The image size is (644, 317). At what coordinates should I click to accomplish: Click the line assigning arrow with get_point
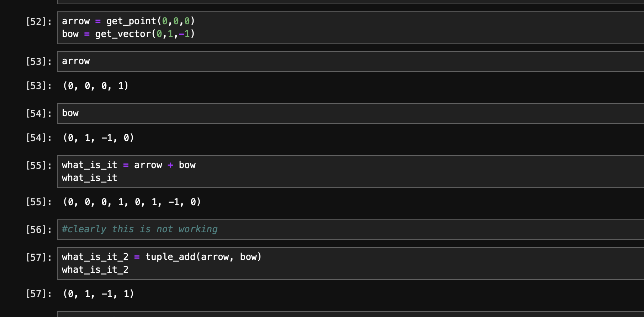pos(128,21)
